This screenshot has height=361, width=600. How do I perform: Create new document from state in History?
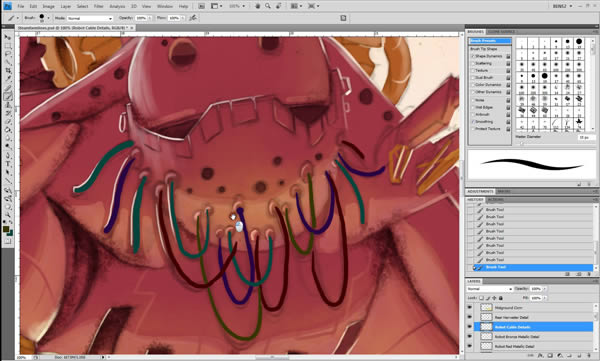[x=568, y=274]
